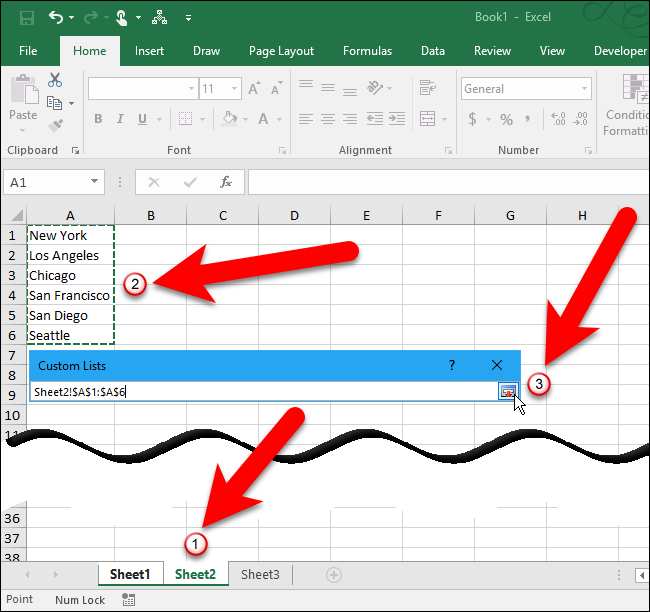The height and width of the screenshot is (612, 650).
Task: Toggle Touch/Mouse mode icon
Action: click(121, 18)
